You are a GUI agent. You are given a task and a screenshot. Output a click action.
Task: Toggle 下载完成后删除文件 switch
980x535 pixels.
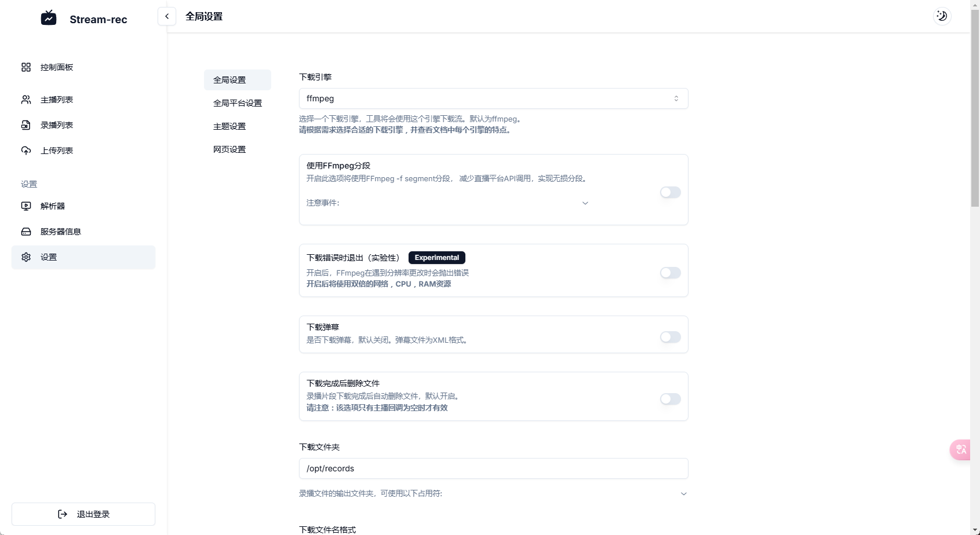671,399
